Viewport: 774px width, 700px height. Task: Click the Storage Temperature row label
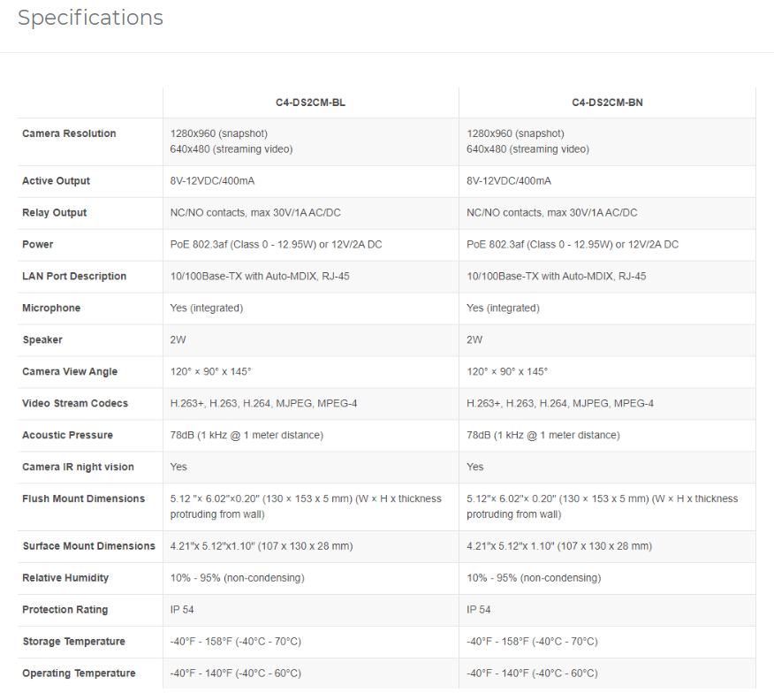click(73, 642)
